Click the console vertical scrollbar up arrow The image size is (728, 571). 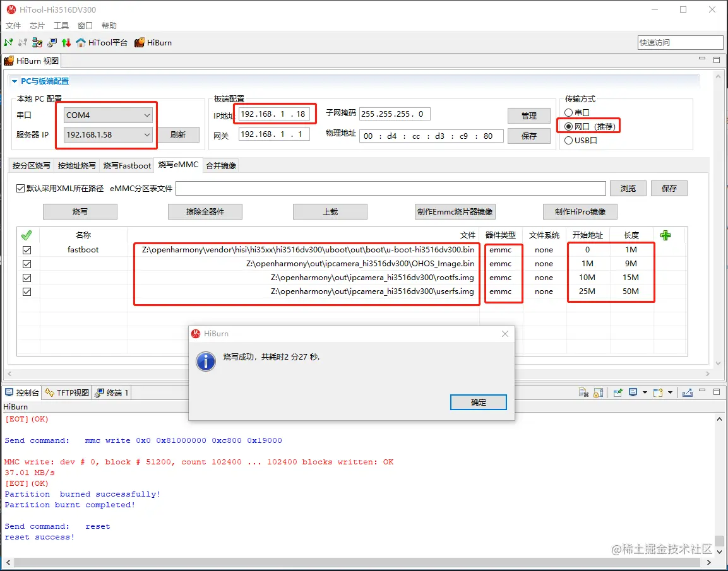pyautogui.click(x=719, y=420)
